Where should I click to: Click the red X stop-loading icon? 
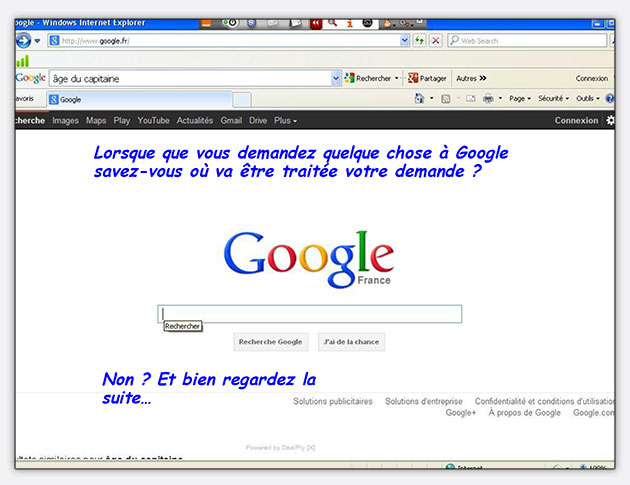click(x=436, y=41)
